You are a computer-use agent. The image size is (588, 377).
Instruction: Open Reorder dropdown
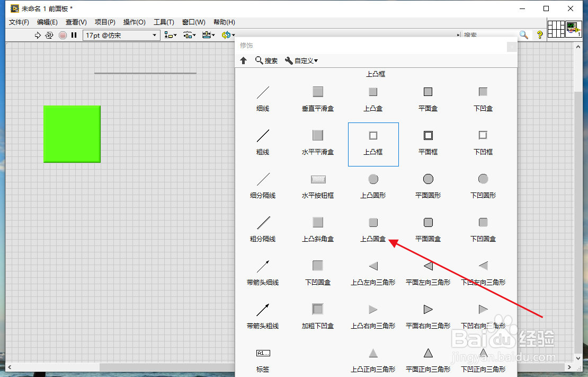(x=228, y=36)
